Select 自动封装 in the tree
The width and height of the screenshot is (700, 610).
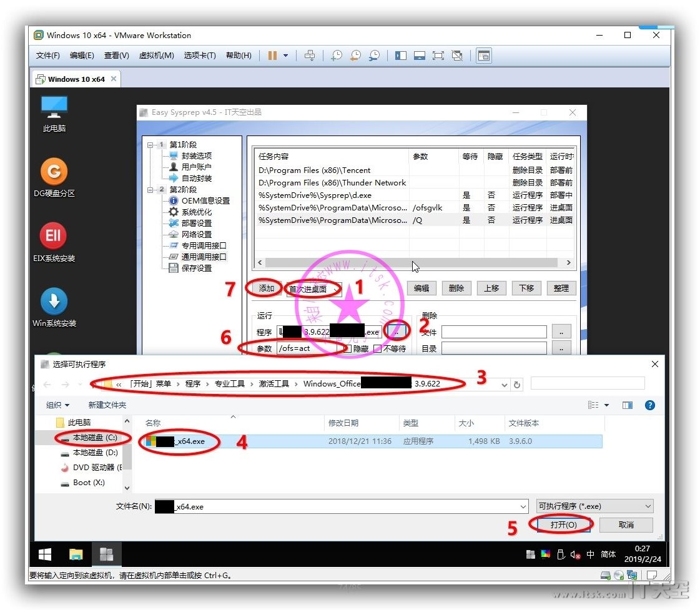point(197,178)
